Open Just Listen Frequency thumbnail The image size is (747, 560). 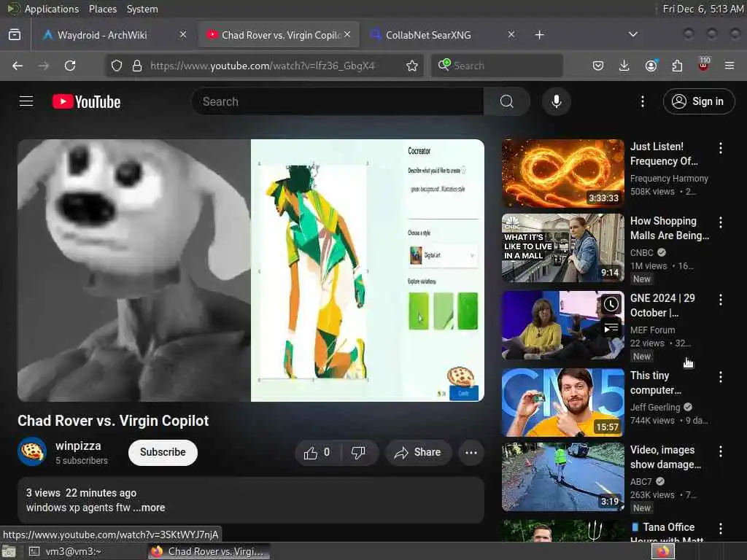tap(562, 173)
